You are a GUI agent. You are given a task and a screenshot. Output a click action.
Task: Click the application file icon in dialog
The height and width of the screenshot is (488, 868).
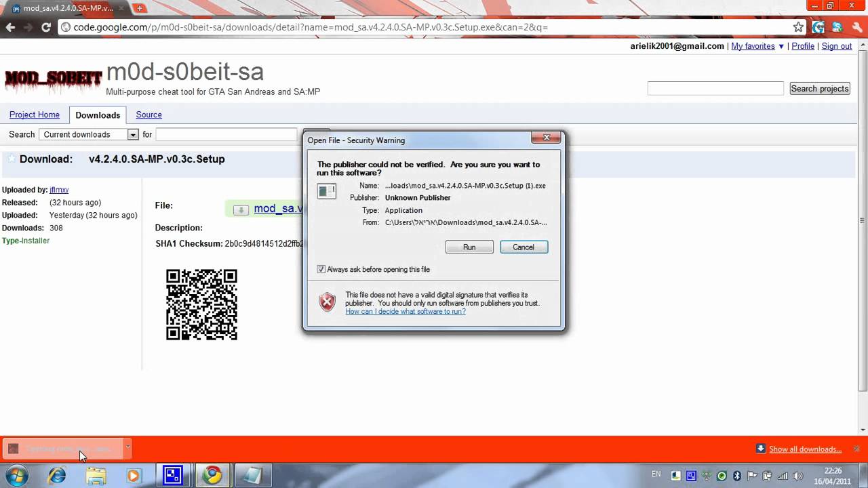[326, 192]
